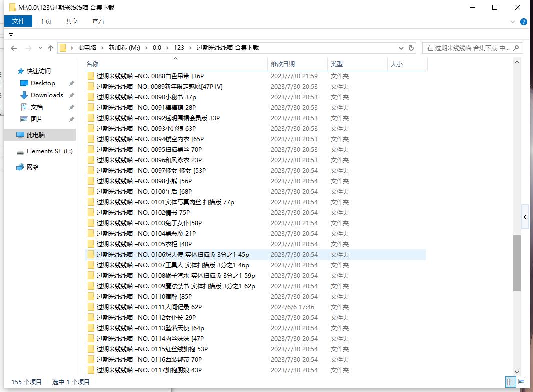The height and width of the screenshot is (392, 533).
Task: Open the address bar history dropdown
Action: click(401, 48)
